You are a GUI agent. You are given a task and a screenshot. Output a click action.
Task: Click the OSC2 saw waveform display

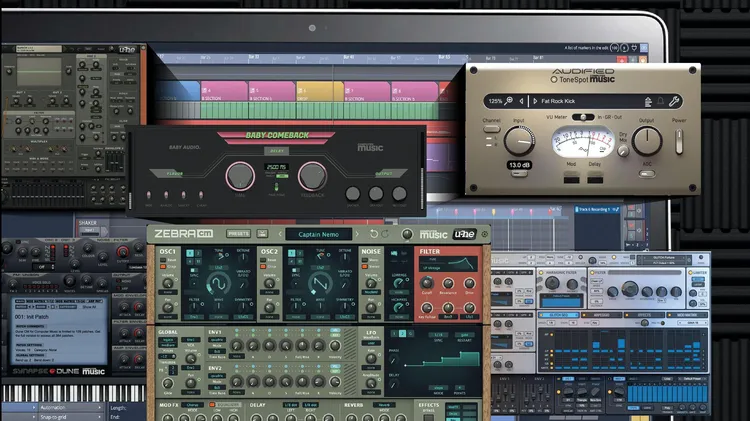point(320,284)
